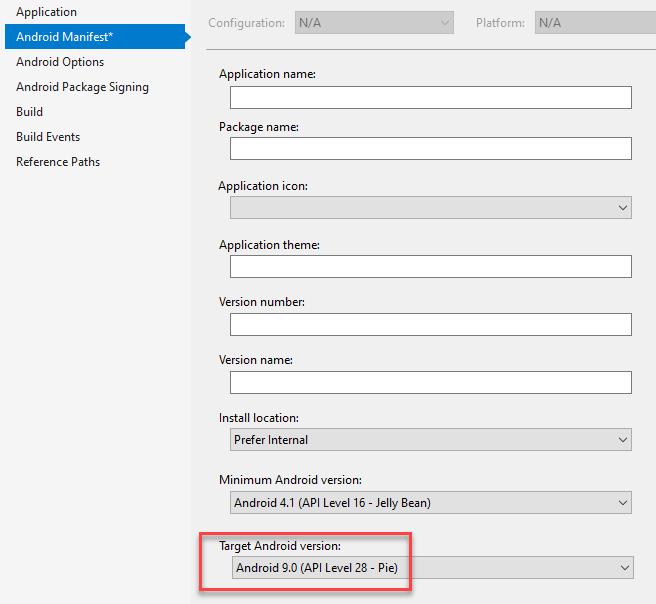Open Android Package Signing page
This screenshot has width=656, height=604.
tap(82, 87)
